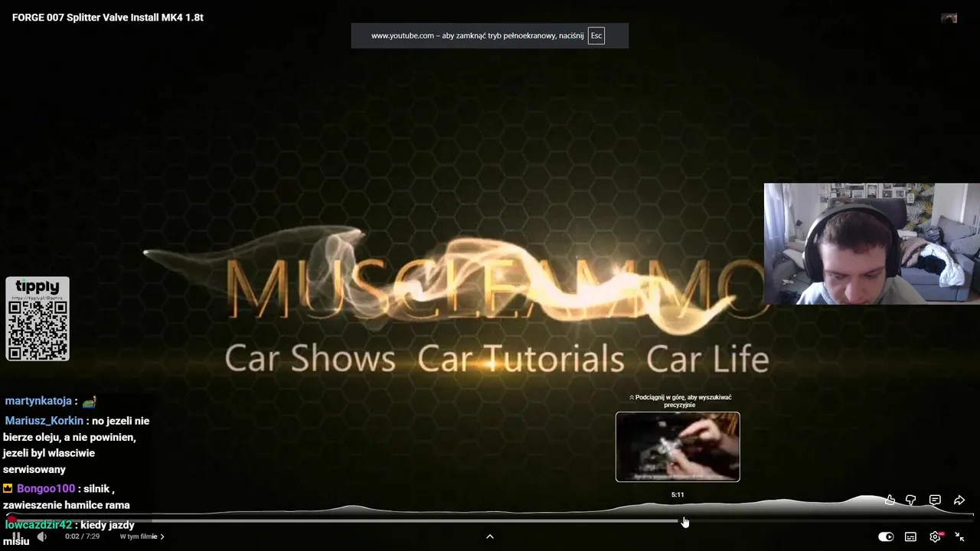Click chat username Bongoo100
The width and height of the screenshot is (980, 551).
point(46,488)
